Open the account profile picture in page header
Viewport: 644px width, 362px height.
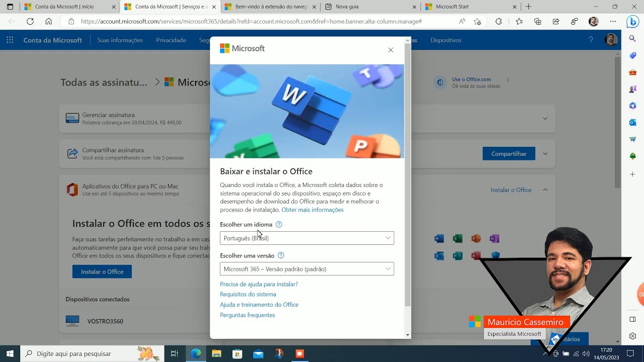tap(611, 40)
